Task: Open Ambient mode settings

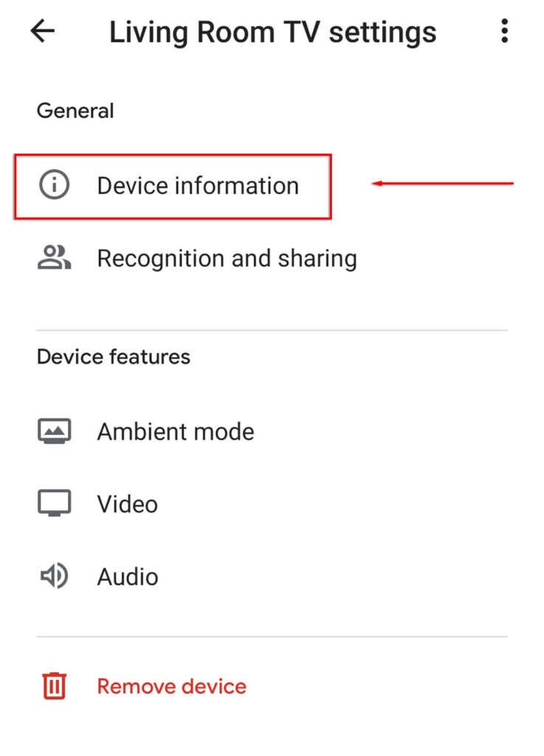Action: pyautogui.click(x=175, y=431)
